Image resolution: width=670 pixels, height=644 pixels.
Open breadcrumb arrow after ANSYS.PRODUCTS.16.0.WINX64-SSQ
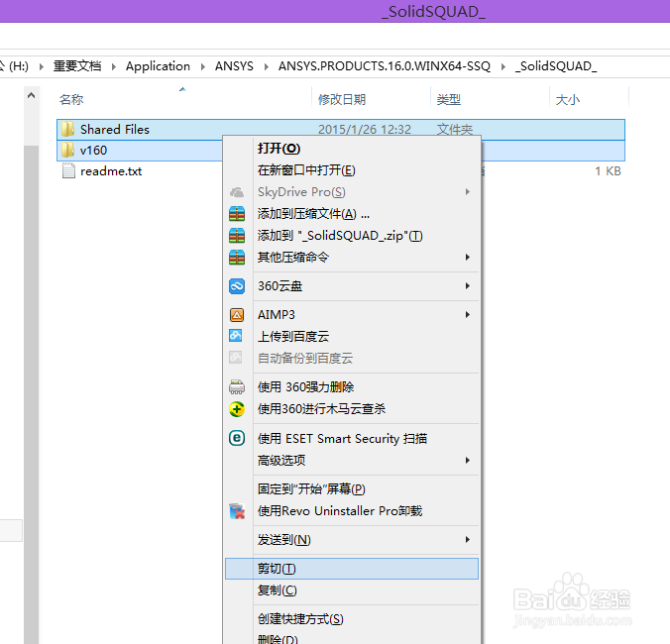point(503,66)
